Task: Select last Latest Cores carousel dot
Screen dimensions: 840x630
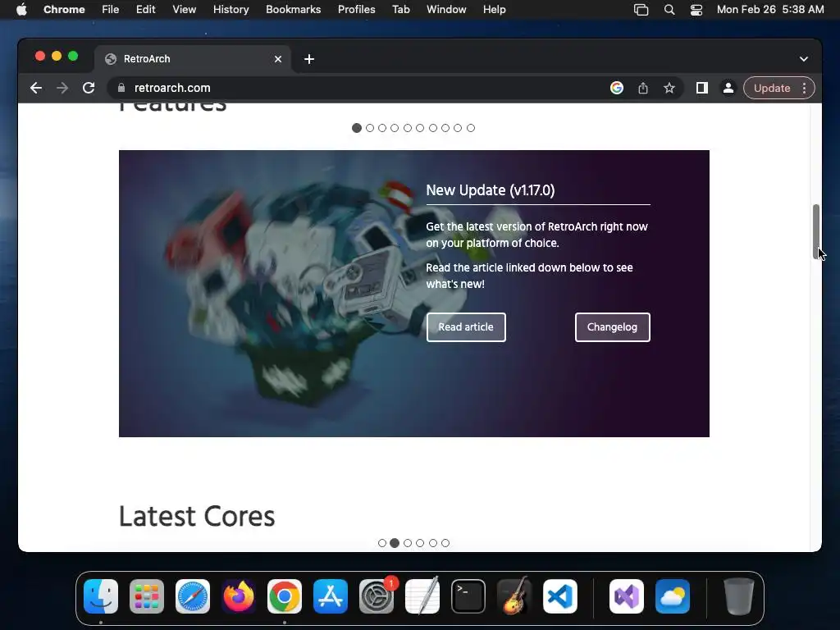Action: [x=445, y=543]
